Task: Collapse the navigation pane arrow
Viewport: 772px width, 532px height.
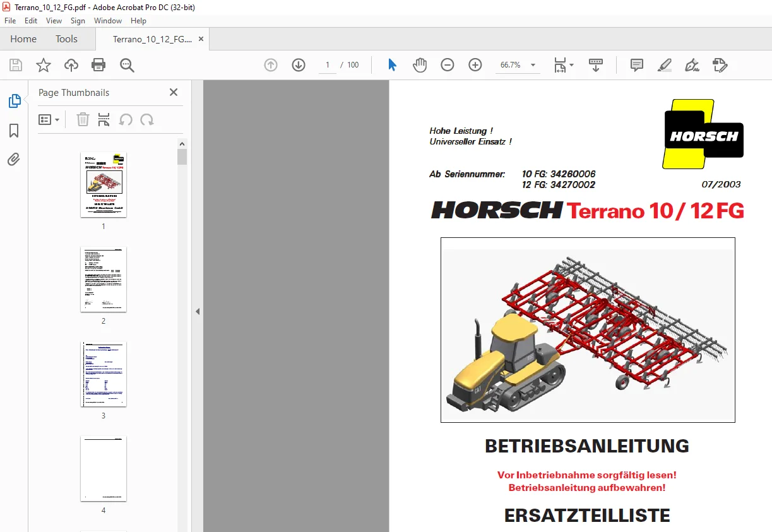Action: (x=197, y=311)
